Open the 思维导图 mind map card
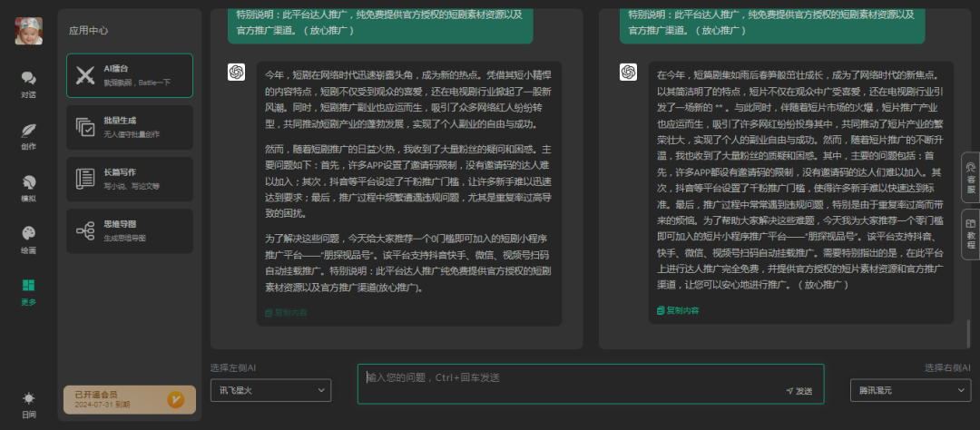Viewport: 980px width, 430px height. (x=130, y=230)
